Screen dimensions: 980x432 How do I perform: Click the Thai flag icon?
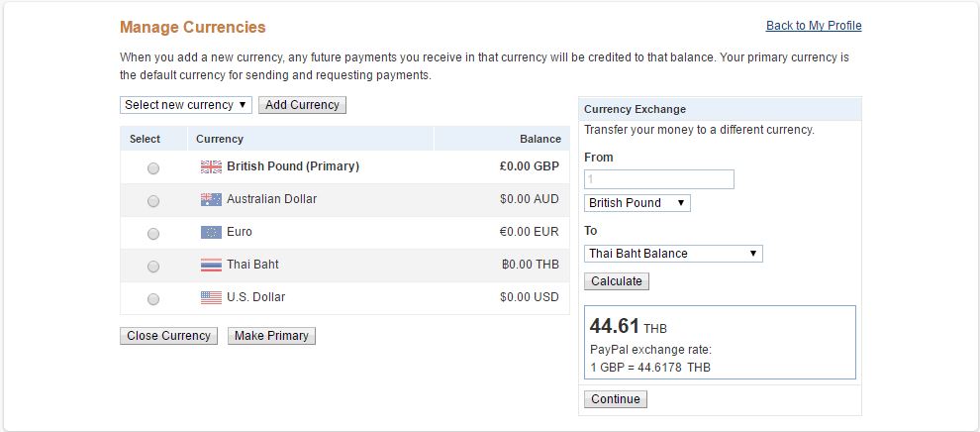coord(211,265)
